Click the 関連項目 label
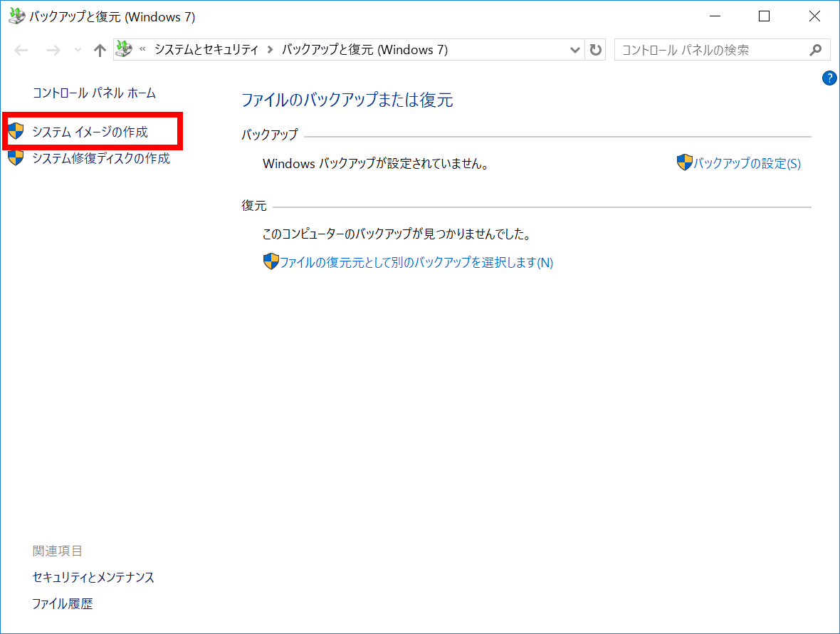Screen dimensions: 840x634 pyautogui.click(x=58, y=551)
